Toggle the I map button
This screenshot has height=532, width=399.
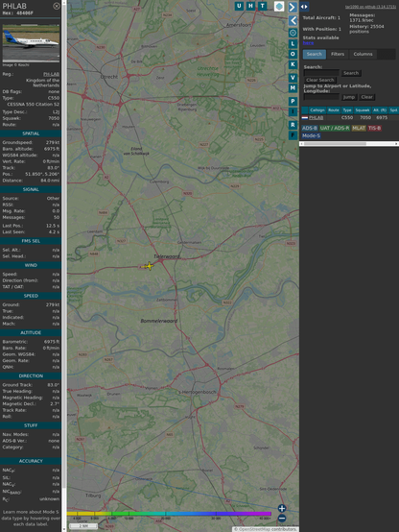click(293, 111)
